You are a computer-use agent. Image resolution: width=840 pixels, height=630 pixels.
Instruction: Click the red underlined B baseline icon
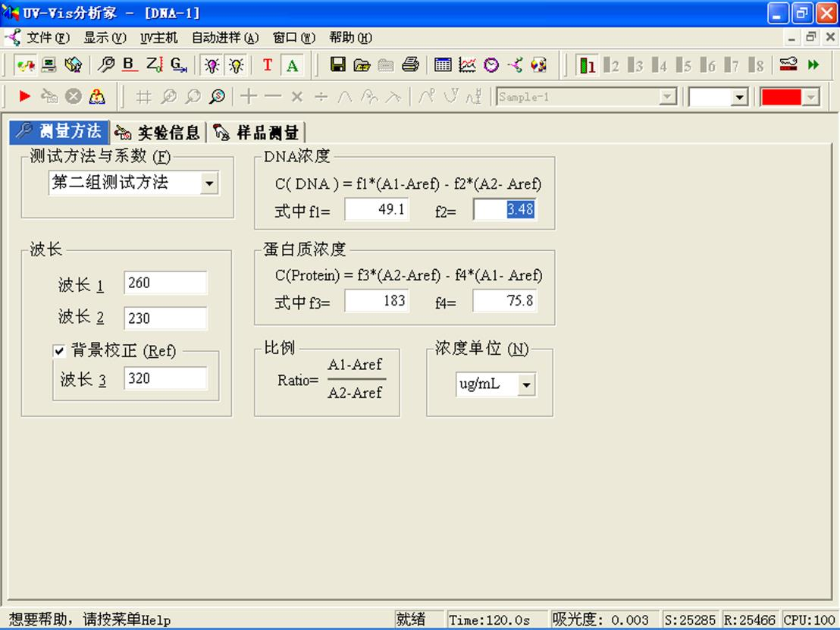coord(130,65)
